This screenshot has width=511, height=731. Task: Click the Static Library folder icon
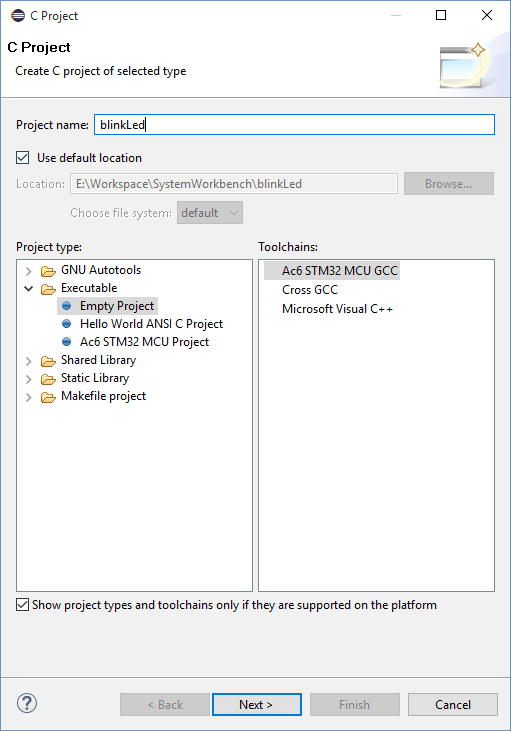pos(48,379)
